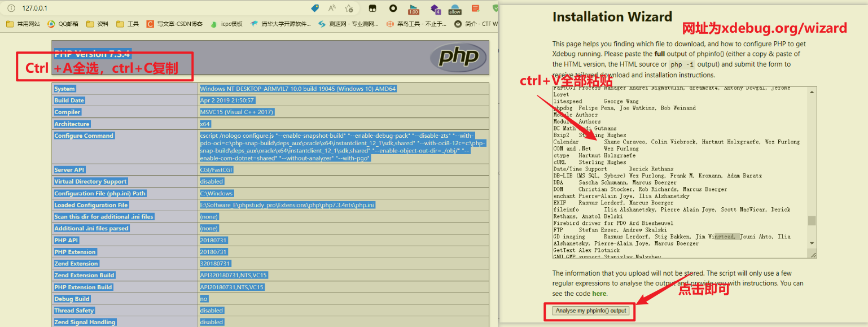Viewport: 868px width, 327px height.
Task: Activate the Read aloud icon
Action: pos(332,8)
